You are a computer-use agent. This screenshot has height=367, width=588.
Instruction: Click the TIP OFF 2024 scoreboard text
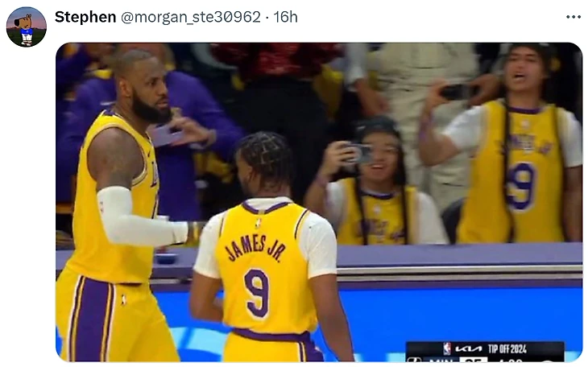click(x=507, y=349)
